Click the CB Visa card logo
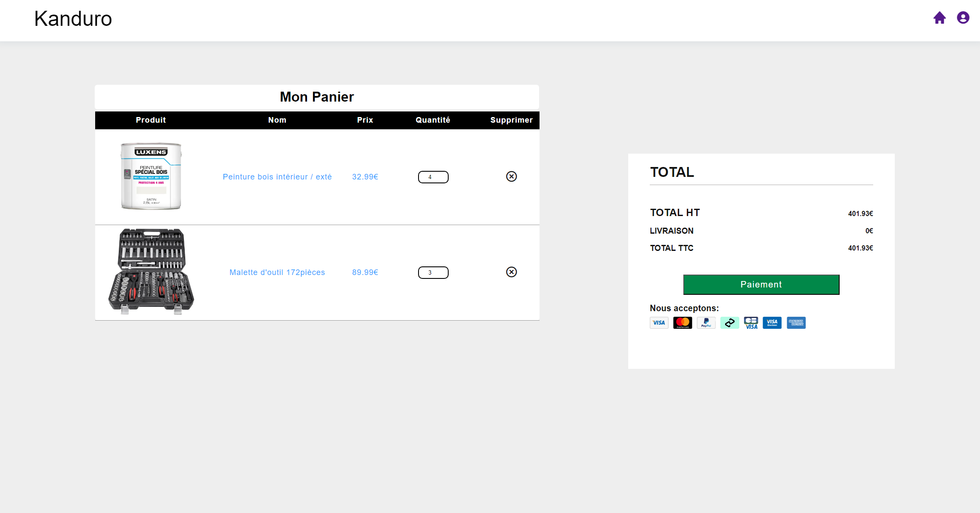The image size is (980, 513). tap(751, 323)
